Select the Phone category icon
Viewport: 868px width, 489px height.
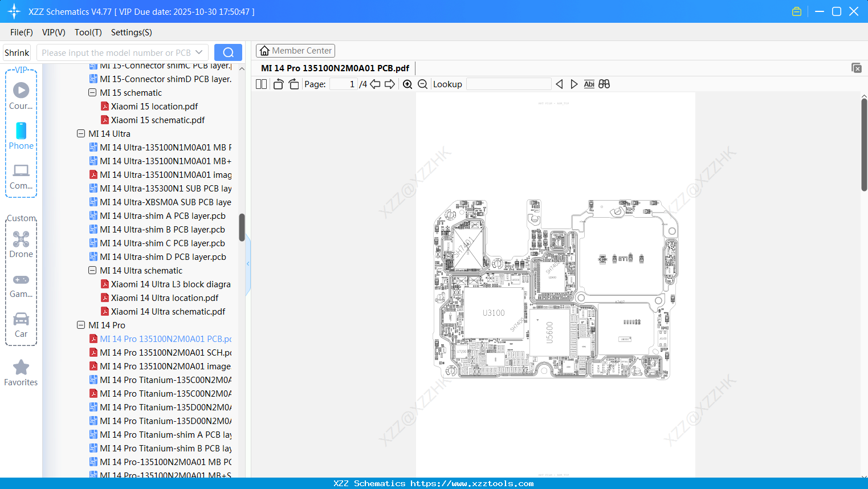pyautogui.click(x=21, y=136)
